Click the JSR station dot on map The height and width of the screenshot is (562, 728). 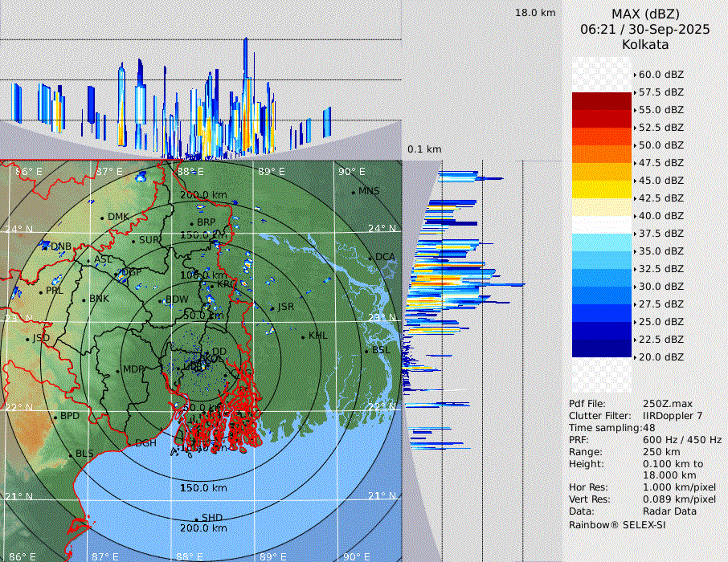tap(272, 308)
